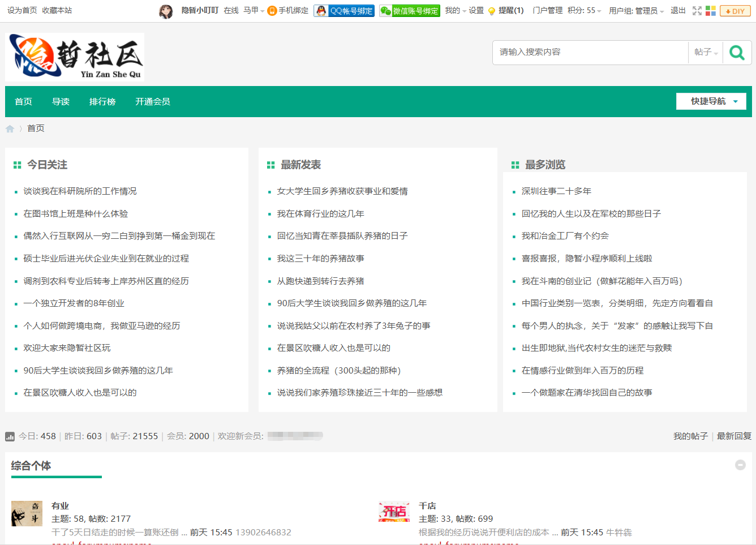Open post 个人如何做跨境电商，我做亚马逊的经历
756x545 pixels.
pyautogui.click(x=102, y=326)
